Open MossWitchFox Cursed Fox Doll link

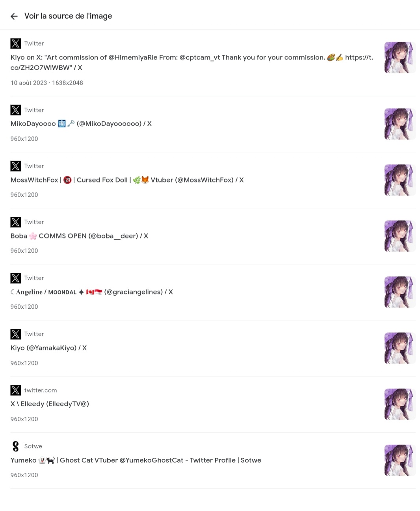(x=127, y=180)
